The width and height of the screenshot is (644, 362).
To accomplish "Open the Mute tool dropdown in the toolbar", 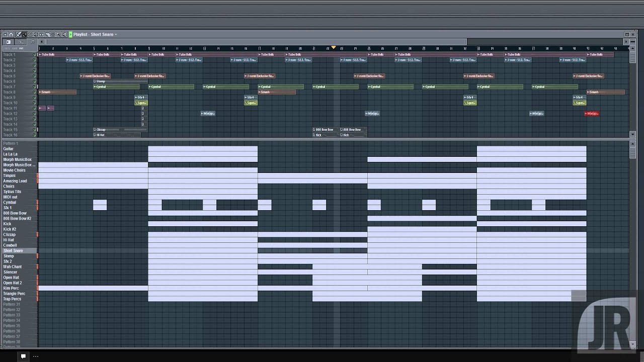I will click(36, 34).
